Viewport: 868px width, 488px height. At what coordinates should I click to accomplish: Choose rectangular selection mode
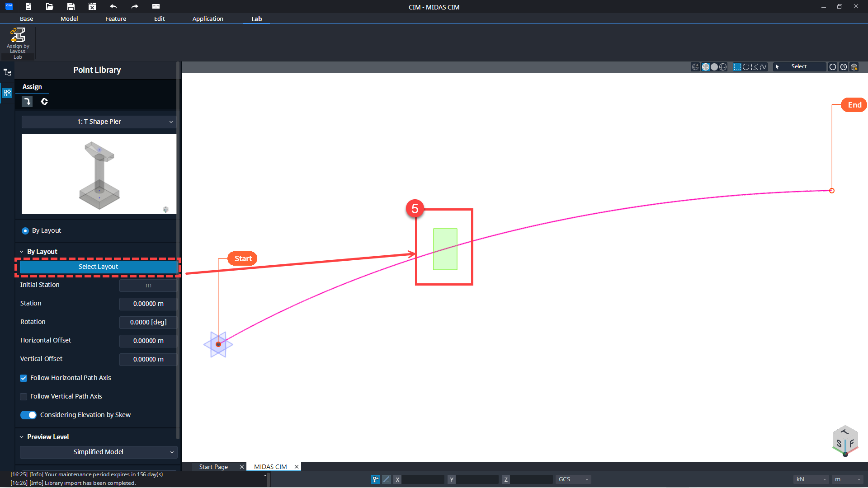tap(737, 67)
